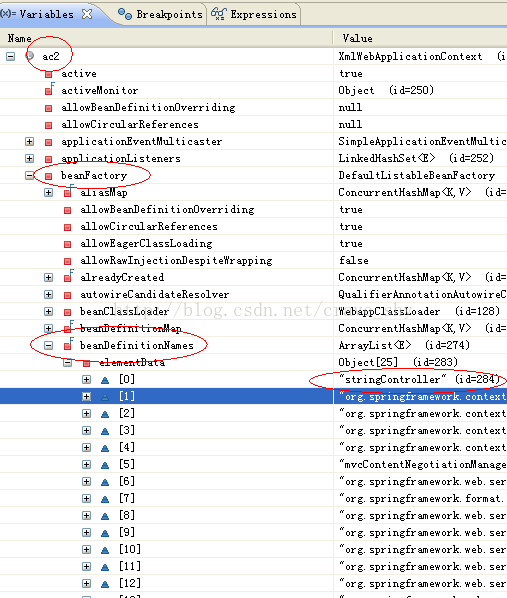Expand array element [2]
Screen dimensions: 507x598
(87, 413)
